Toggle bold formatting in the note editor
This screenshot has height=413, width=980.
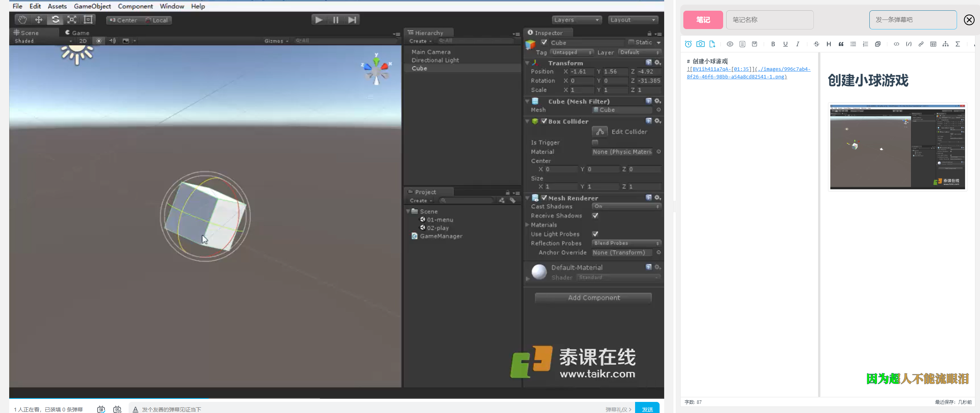click(x=773, y=44)
